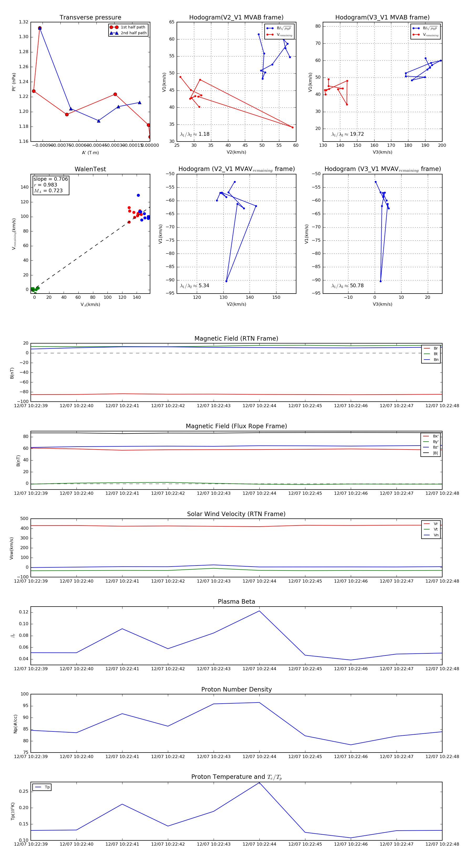This screenshot has height=868, width=473.
Task: Click the A' (T·m) x-axis label
Action: pos(90,153)
